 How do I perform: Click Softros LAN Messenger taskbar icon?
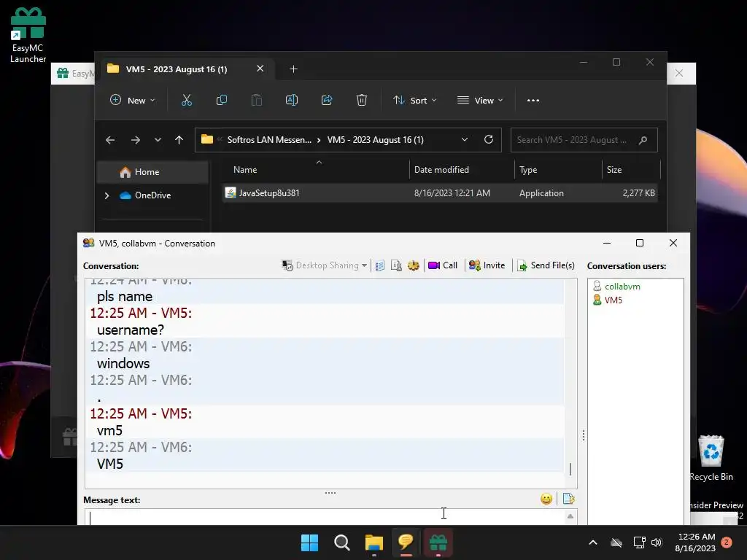coord(406,542)
